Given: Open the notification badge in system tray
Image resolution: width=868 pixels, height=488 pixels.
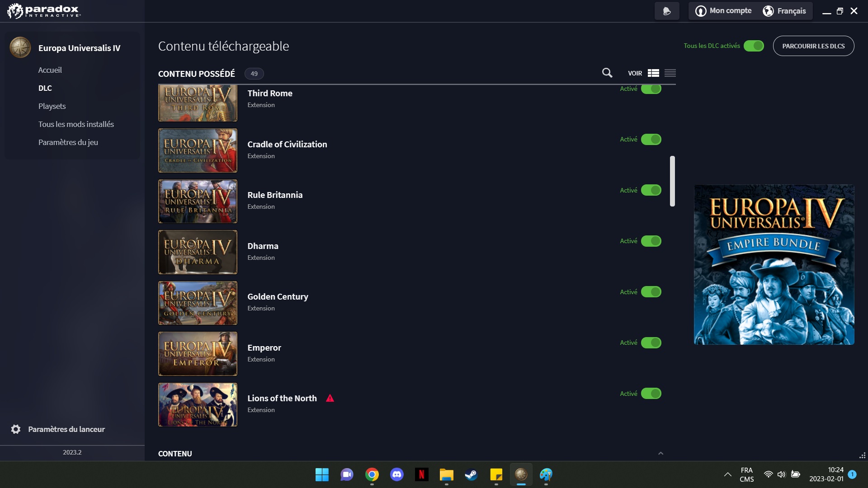Looking at the screenshot, I should [852, 474].
